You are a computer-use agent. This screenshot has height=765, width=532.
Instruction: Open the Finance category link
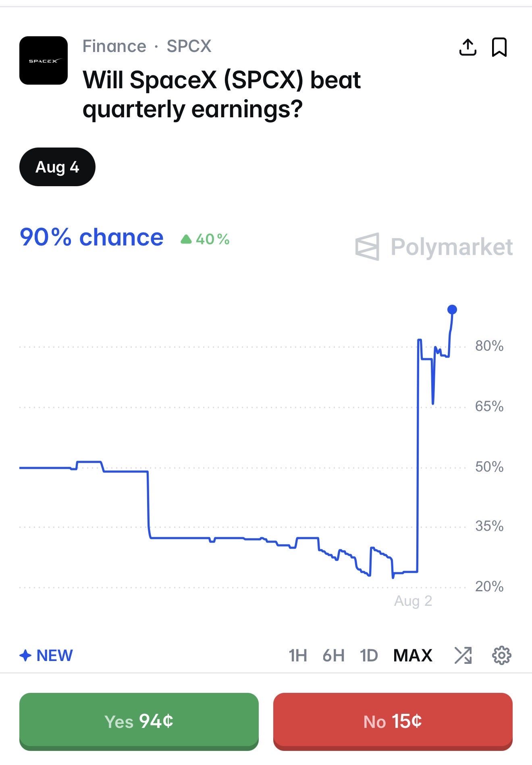[x=114, y=46]
